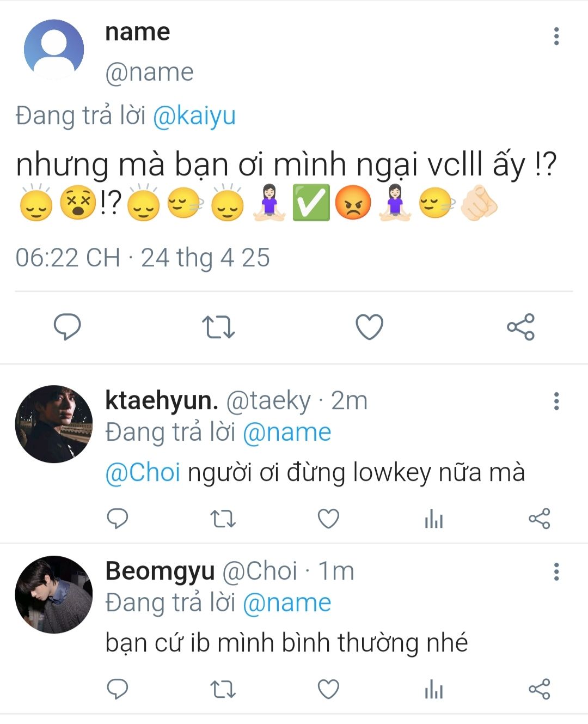This screenshot has width=588, height=724.
Task: Retweet ktaehyun's reply
Action: [223, 519]
